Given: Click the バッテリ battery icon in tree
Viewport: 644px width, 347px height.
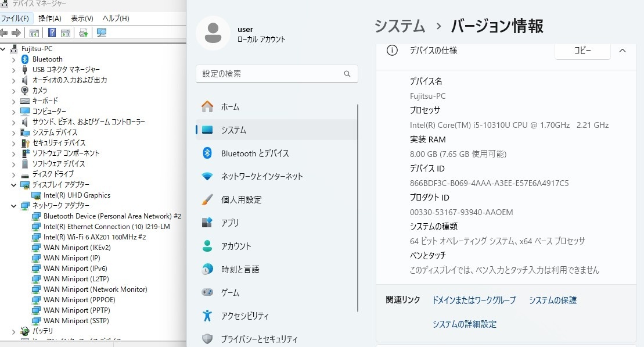Looking at the screenshot, I should point(25,331).
